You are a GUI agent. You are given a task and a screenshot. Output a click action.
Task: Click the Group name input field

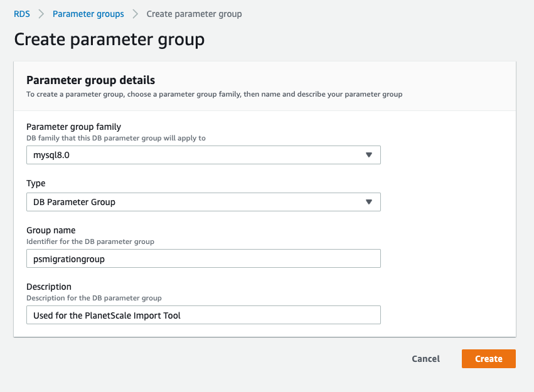(x=203, y=258)
